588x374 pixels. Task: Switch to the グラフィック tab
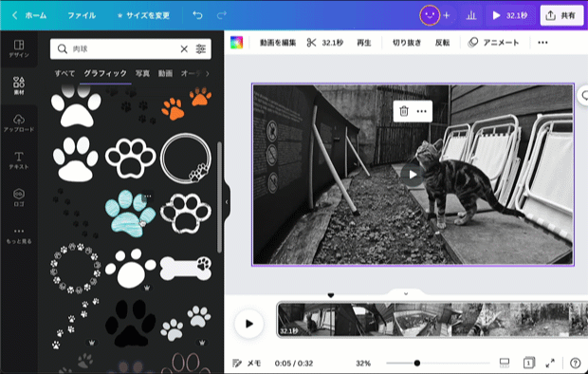click(x=105, y=73)
